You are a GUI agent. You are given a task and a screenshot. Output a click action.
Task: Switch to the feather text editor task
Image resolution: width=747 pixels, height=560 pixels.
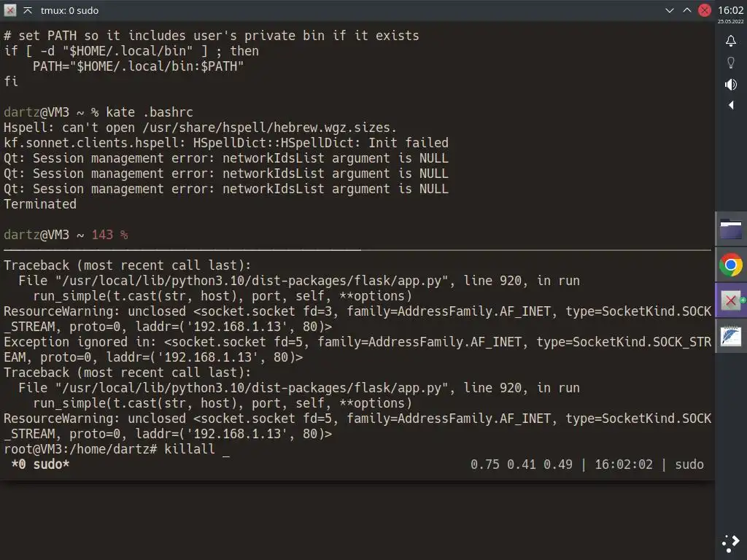(731, 337)
